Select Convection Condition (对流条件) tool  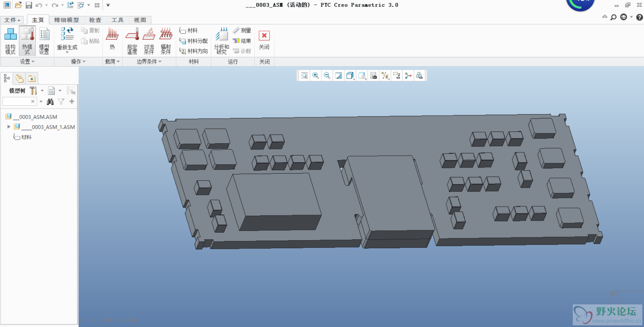click(149, 41)
